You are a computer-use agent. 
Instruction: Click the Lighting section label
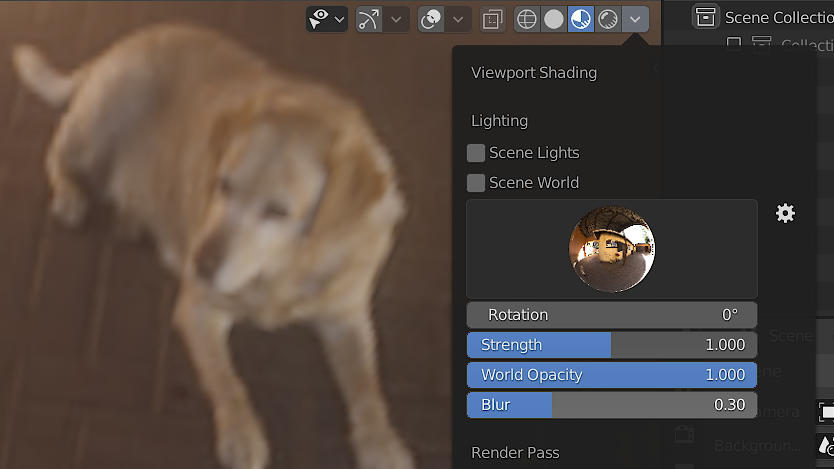click(x=499, y=121)
